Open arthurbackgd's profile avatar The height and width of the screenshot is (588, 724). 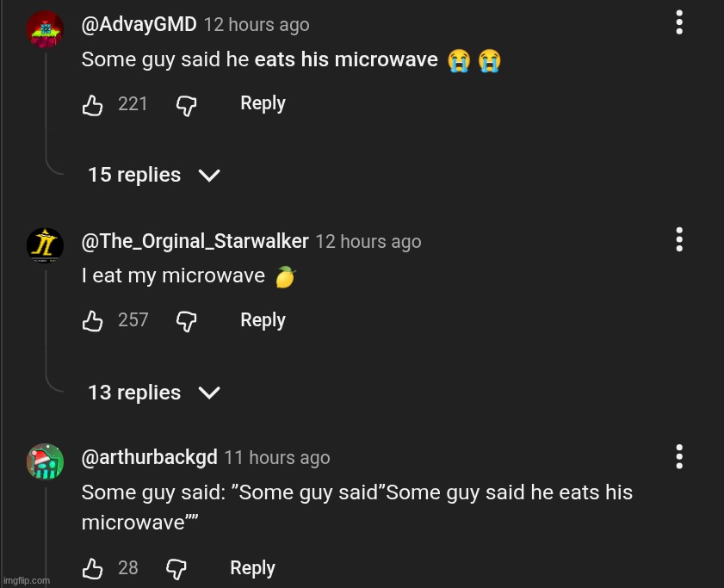click(45, 461)
